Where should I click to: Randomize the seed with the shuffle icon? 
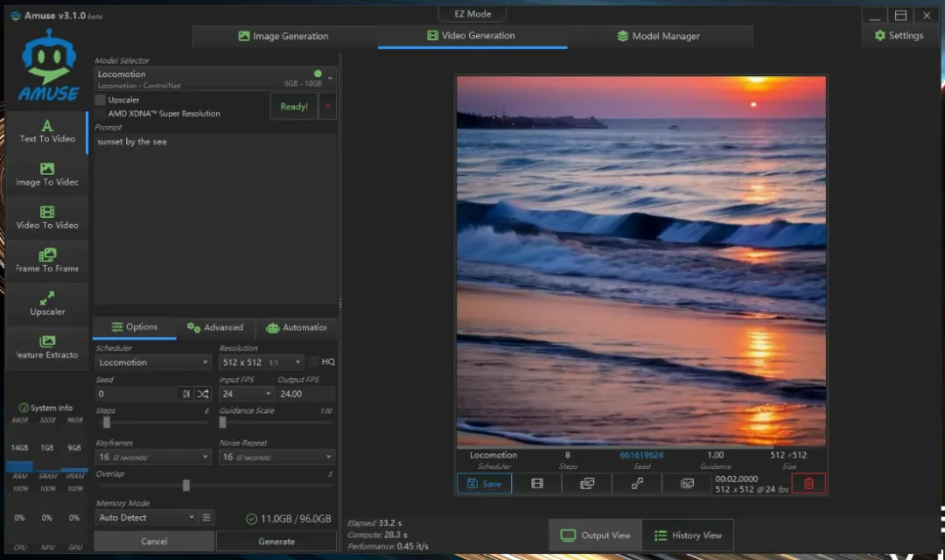(203, 394)
